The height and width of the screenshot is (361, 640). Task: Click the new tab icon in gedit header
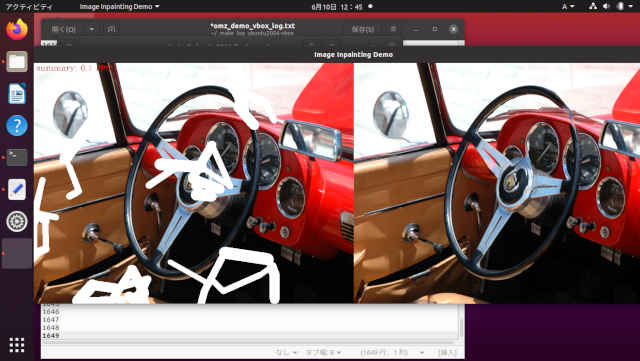click(111, 29)
